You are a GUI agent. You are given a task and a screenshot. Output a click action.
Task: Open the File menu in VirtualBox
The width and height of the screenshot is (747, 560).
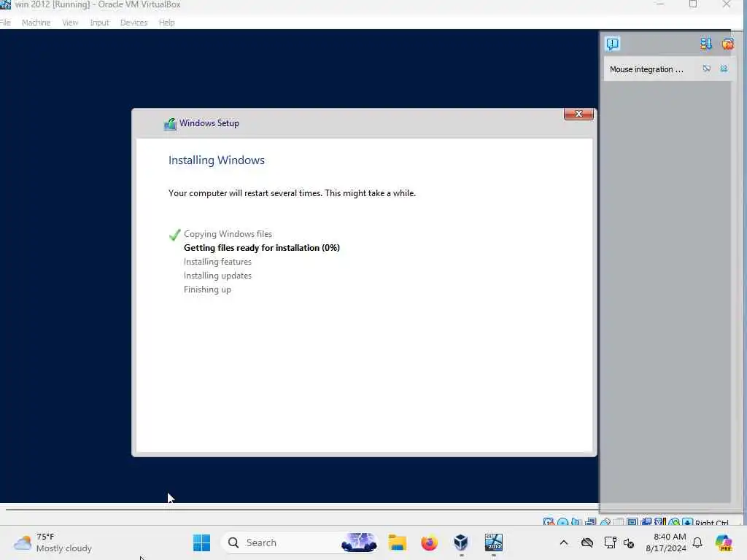[5, 23]
